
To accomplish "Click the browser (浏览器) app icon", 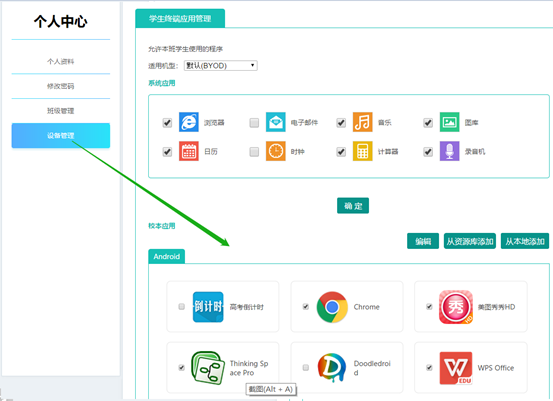I will [189, 122].
